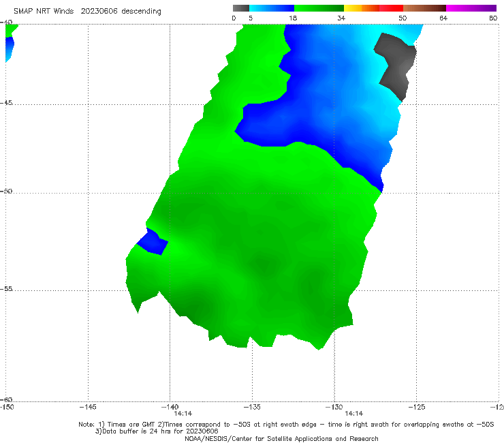
Task: Click the red segment of the colorbar
Action: click(x=391, y=8)
